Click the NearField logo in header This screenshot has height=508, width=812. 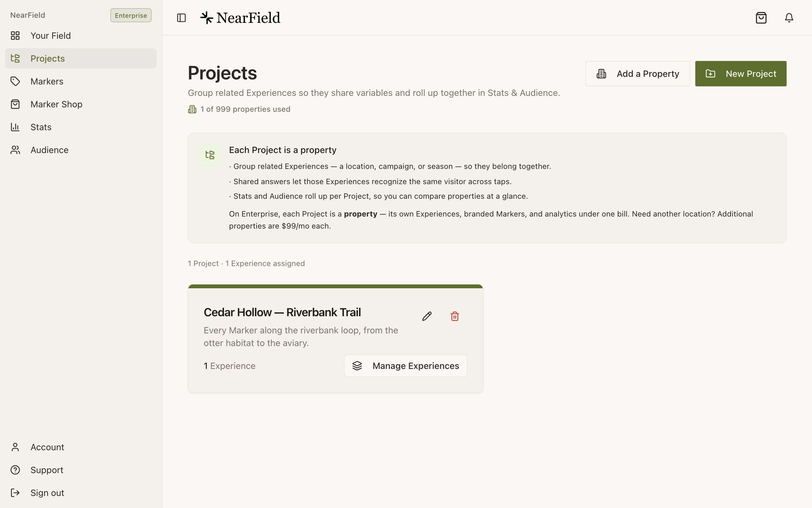pyautogui.click(x=240, y=18)
